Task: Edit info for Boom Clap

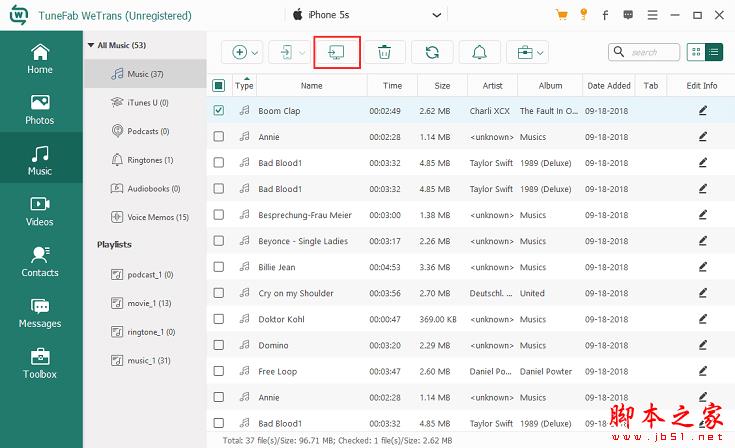Action: [x=703, y=111]
